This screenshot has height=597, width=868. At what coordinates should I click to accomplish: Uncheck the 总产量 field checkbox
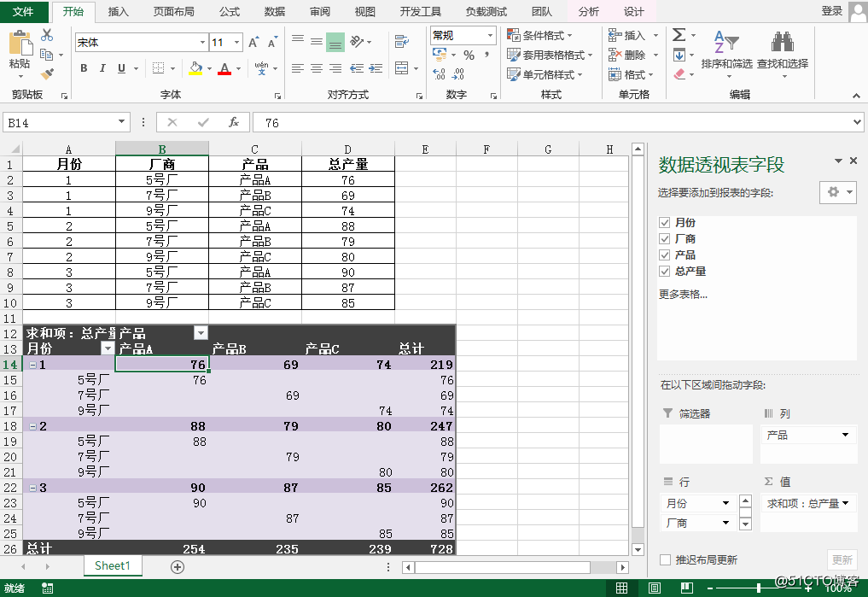pyautogui.click(x=665, y=272)
